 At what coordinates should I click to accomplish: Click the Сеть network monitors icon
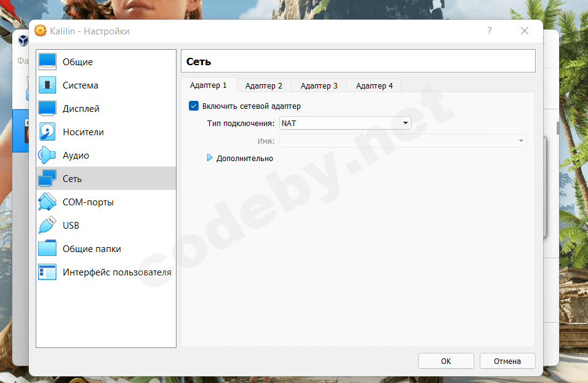[47, 178]
